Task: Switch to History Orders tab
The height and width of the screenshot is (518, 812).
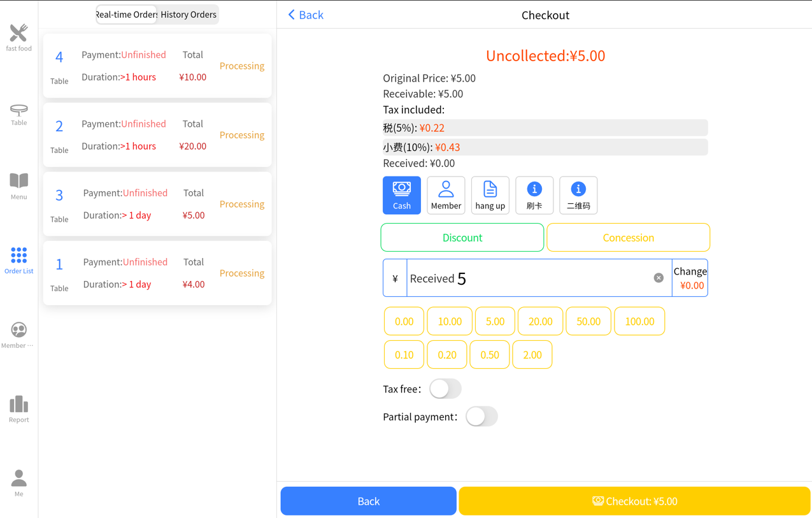Action: [x=189, y=14]
